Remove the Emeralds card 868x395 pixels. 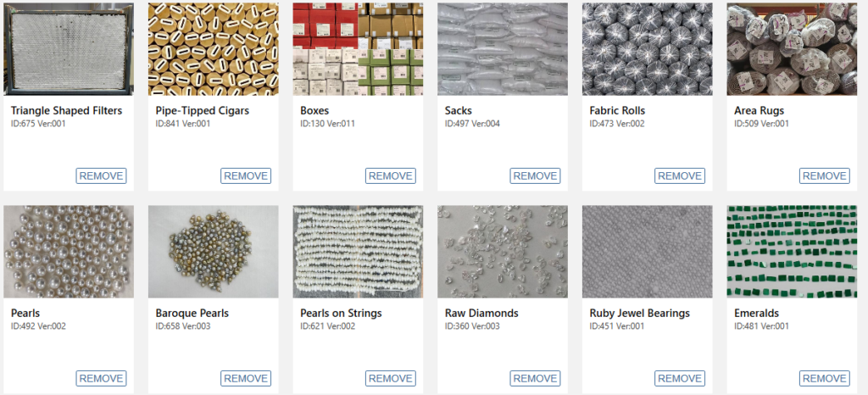[x=825, y=378]
